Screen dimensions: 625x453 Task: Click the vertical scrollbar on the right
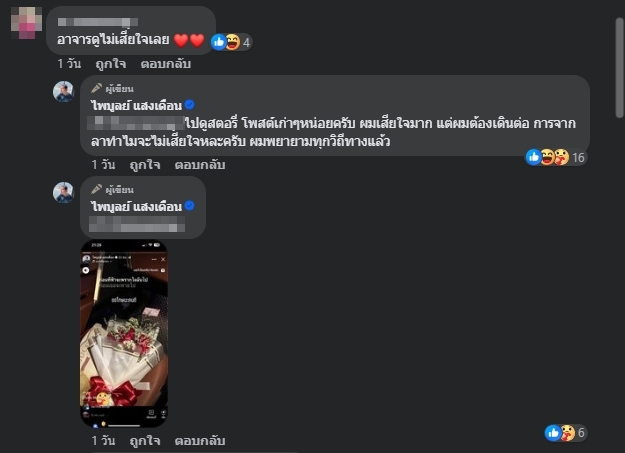point(619,68)
